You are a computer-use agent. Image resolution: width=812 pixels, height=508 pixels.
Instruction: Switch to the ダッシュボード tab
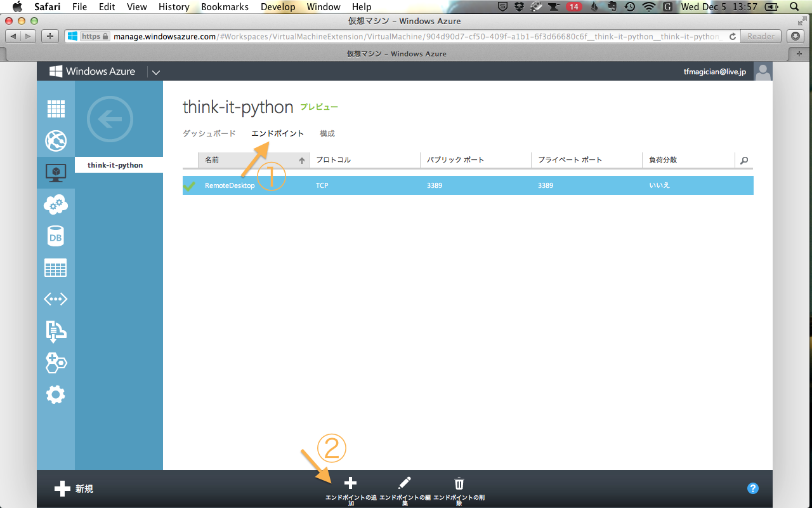coord(209,134)
